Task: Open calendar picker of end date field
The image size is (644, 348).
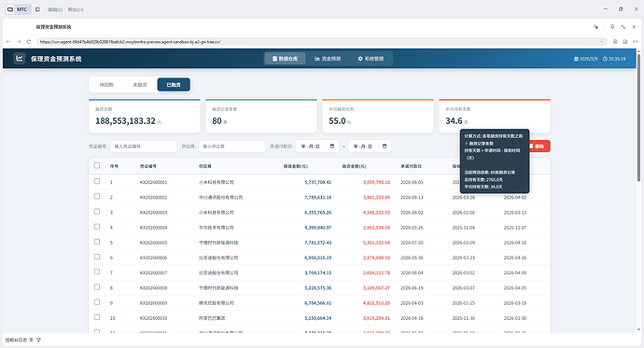Action: tap(385, 146)
